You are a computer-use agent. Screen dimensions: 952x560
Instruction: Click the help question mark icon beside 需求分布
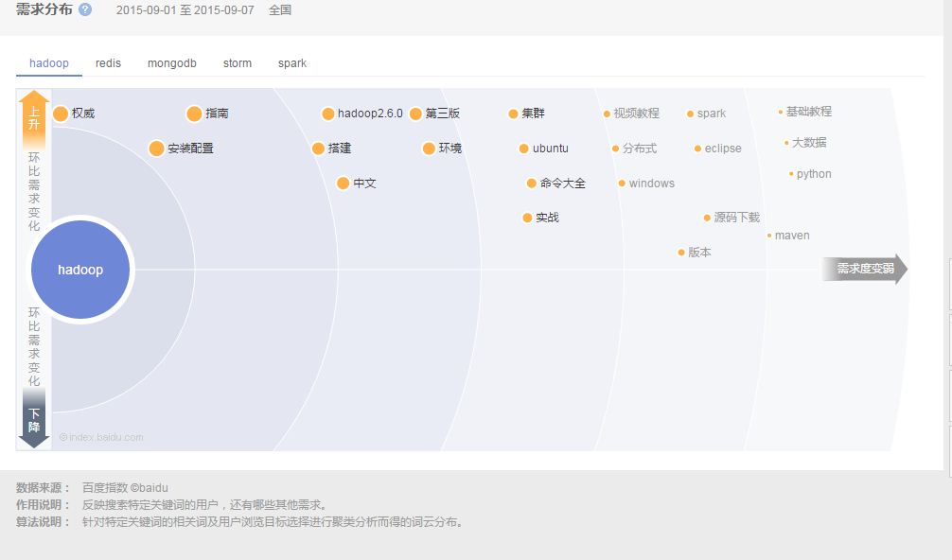pos(85,9)
